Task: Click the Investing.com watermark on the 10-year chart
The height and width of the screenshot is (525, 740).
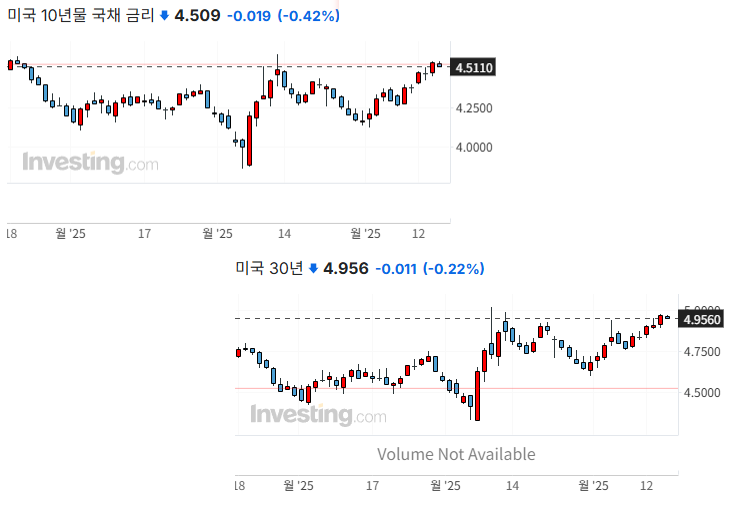Action: point(90,162)
